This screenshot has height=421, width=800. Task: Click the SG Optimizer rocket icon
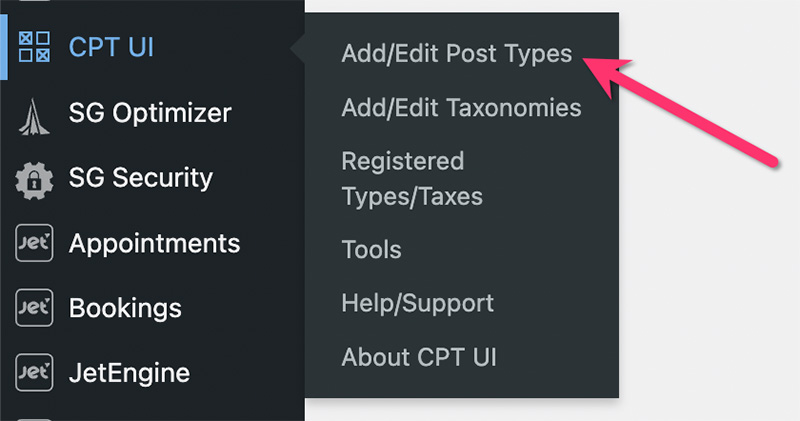[34, 117]
